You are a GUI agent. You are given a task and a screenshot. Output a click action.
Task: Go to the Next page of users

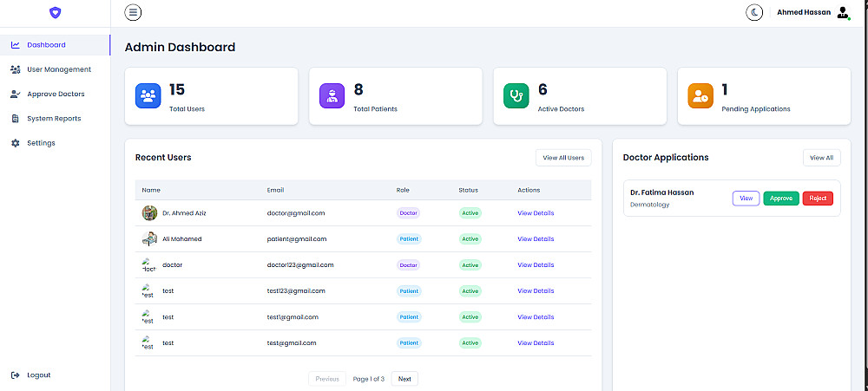(x=404, y=379)
